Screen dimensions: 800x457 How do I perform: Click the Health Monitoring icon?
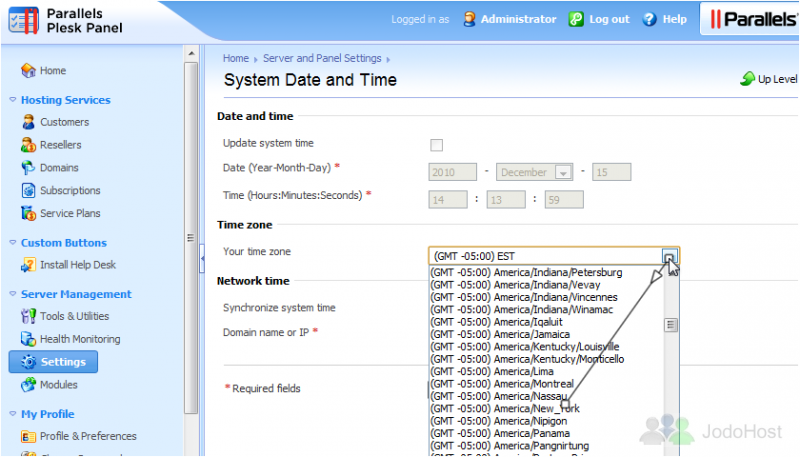click(28, 339)
